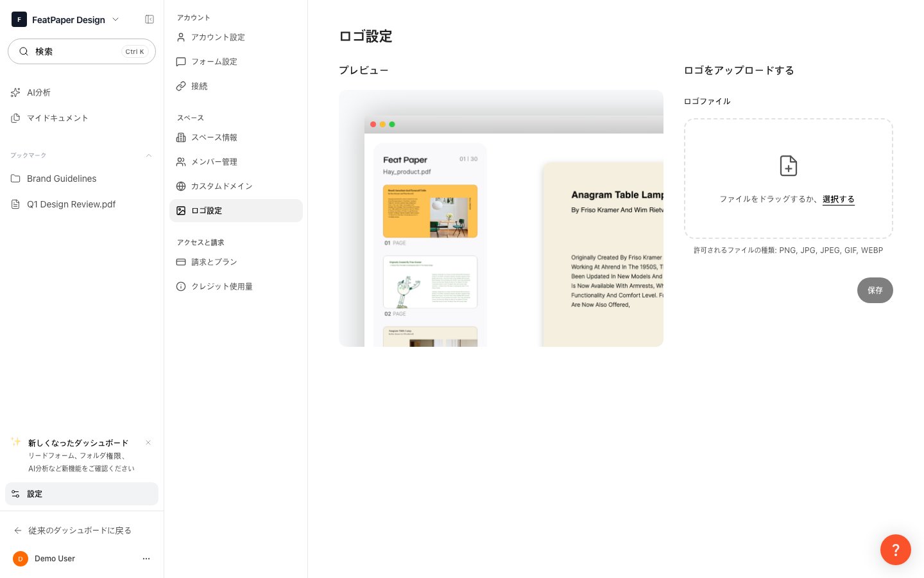Open 請求とプラン settings
Screen dimensions: 924x578
[236, 262]
